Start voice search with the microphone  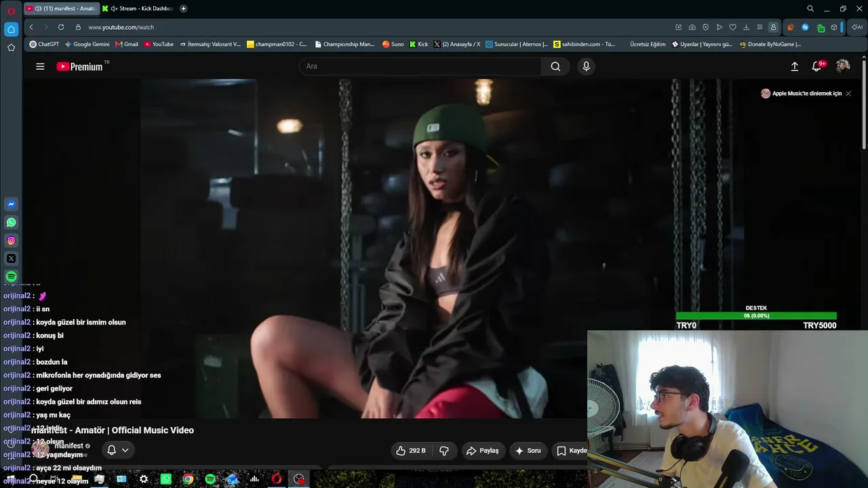pos(586,66)
